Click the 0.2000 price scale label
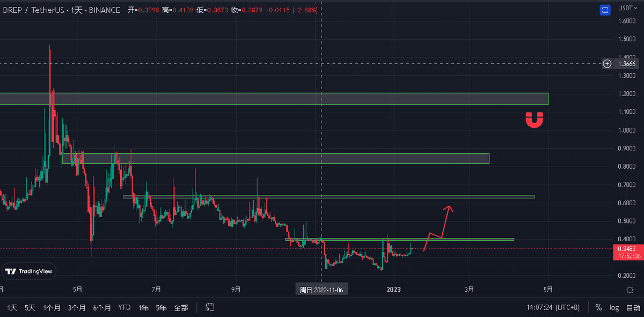Image resolution: width=644 pixels, height=317 pixels. [x=627, y=276]
